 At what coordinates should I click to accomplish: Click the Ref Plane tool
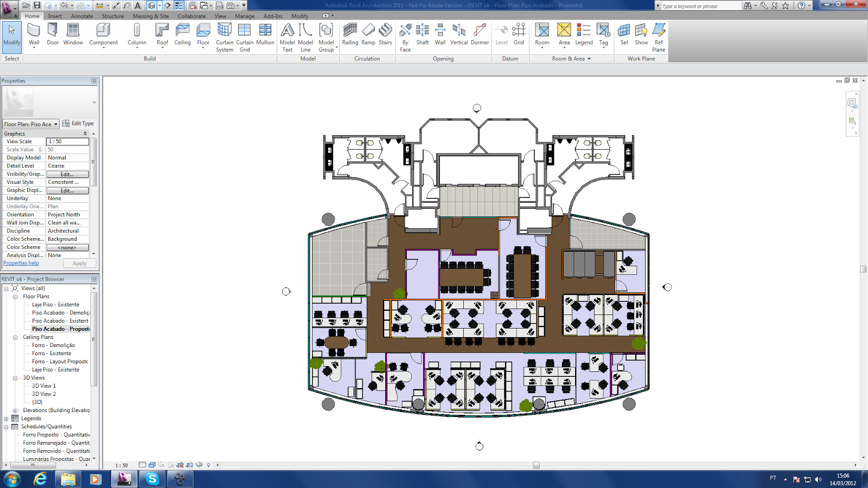point(659,37)
